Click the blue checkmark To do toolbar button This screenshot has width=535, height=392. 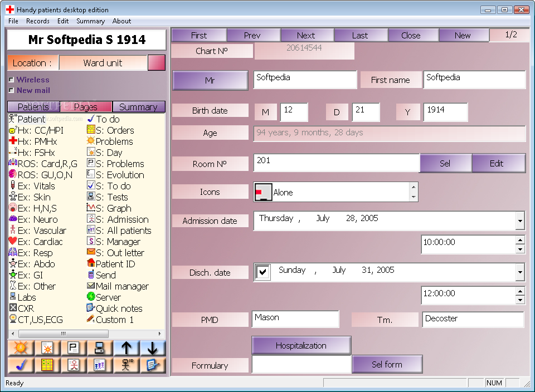click(21, 365)
